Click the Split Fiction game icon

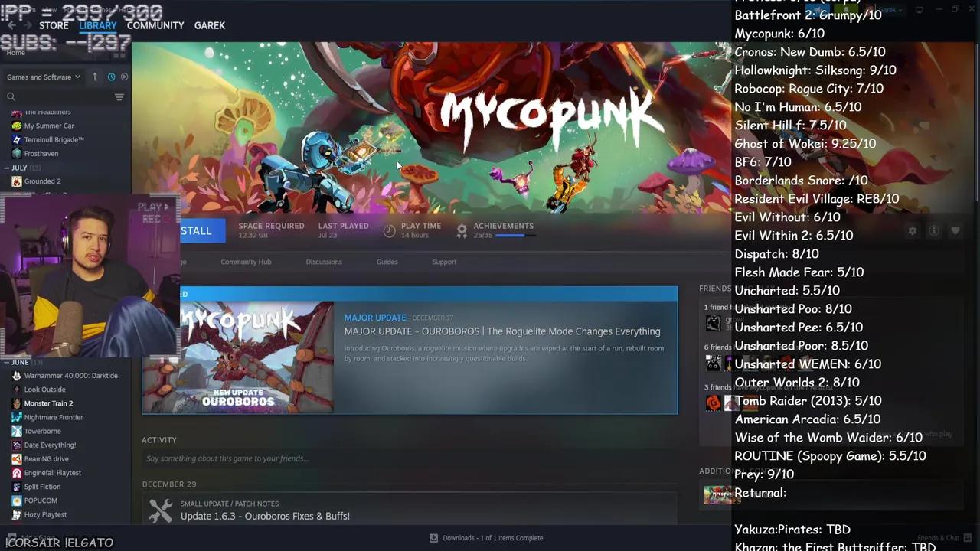(17, 486)
